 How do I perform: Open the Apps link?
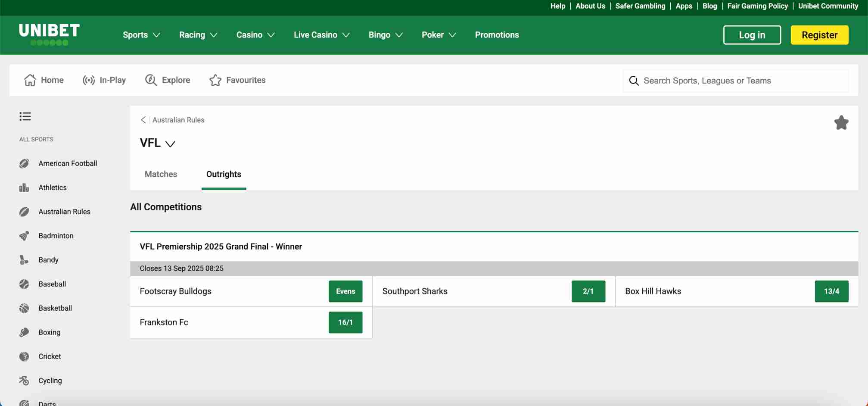(684, 6)
